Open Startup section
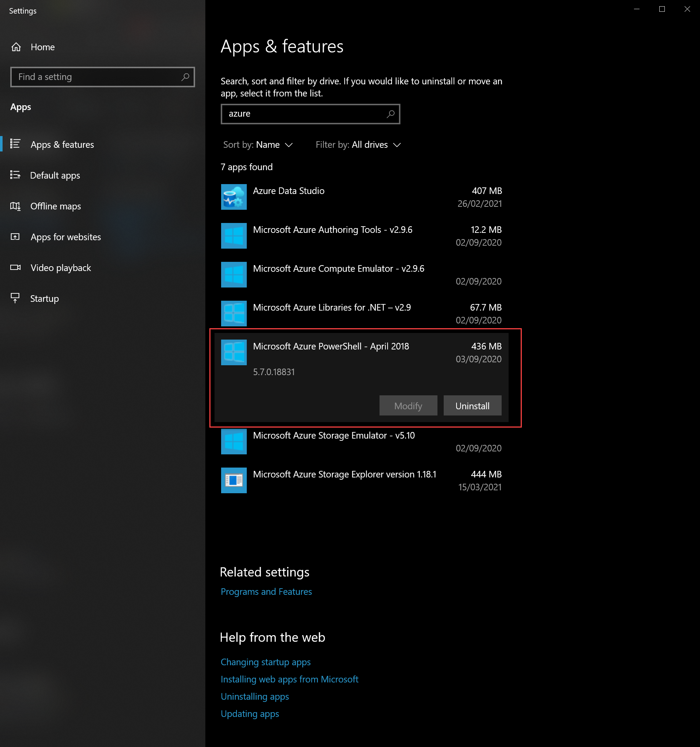 point(44,299)
